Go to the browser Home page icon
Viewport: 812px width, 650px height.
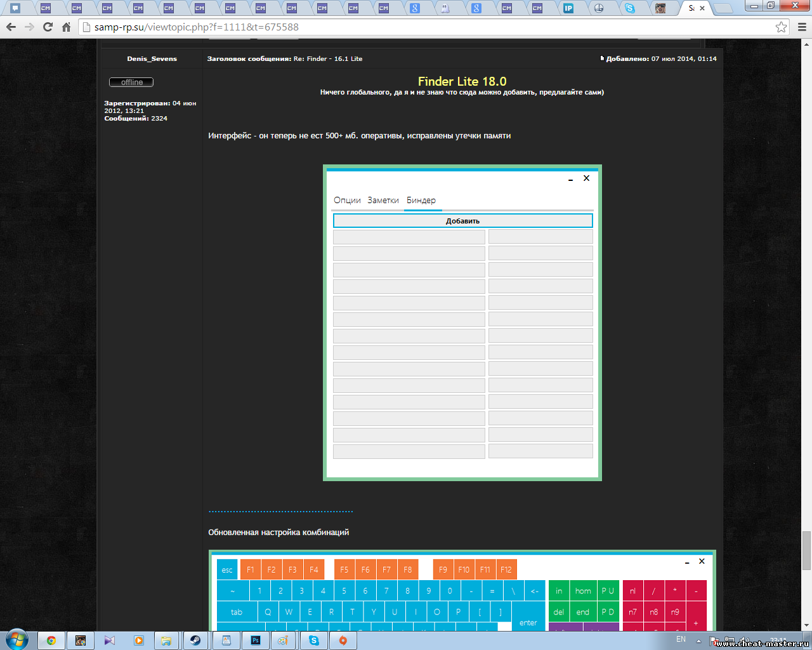click(66, 27)
